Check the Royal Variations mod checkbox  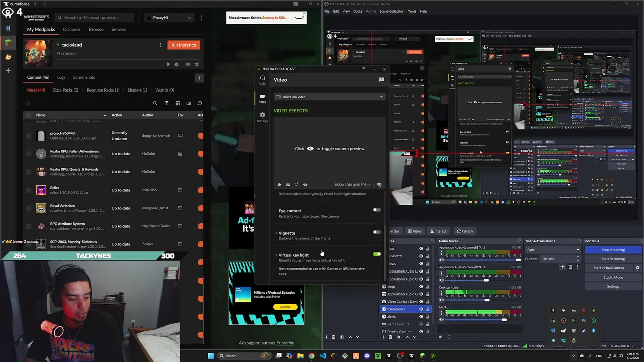click(x=28, y=208)
